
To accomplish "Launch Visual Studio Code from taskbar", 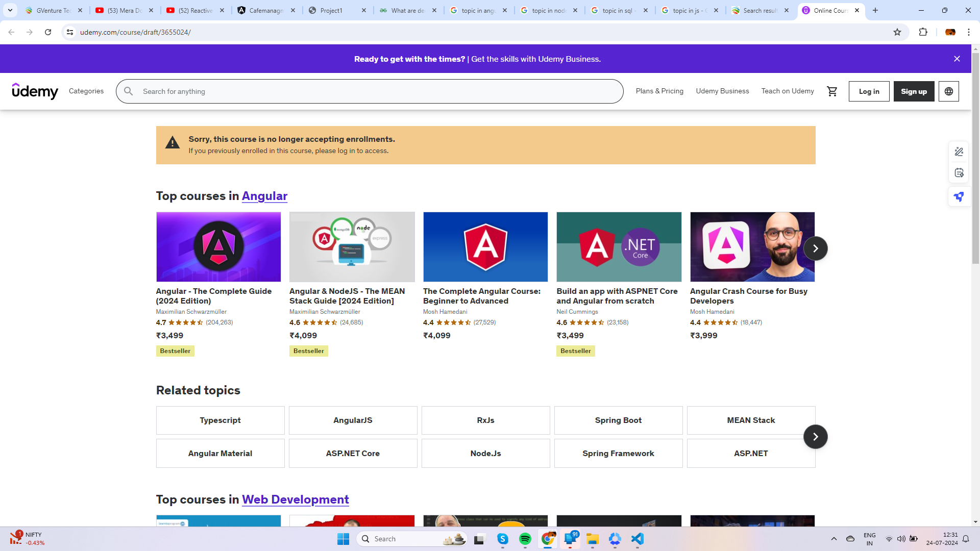I will [x=637, y=539].
